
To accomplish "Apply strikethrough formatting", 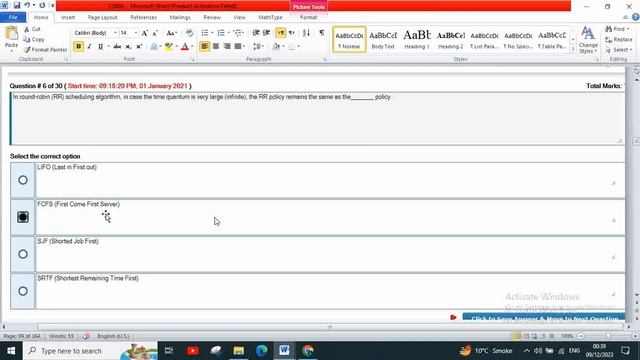I will tap(117, 47).
